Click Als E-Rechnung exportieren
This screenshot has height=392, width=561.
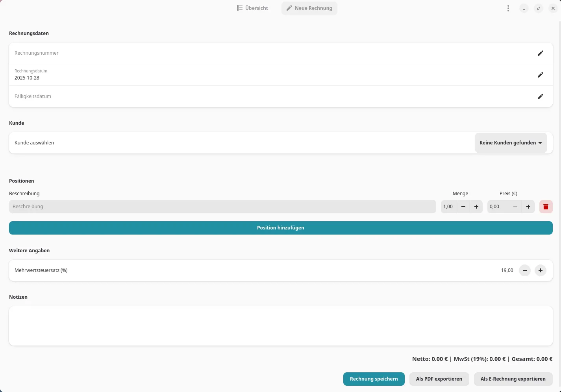point(513,379)
